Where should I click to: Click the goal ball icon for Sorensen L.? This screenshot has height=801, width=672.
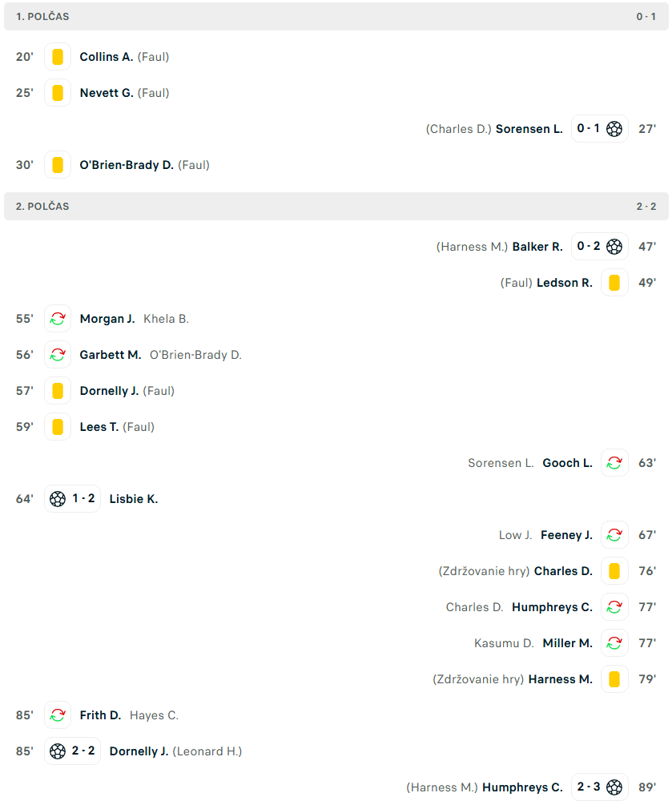coord(614,129)
